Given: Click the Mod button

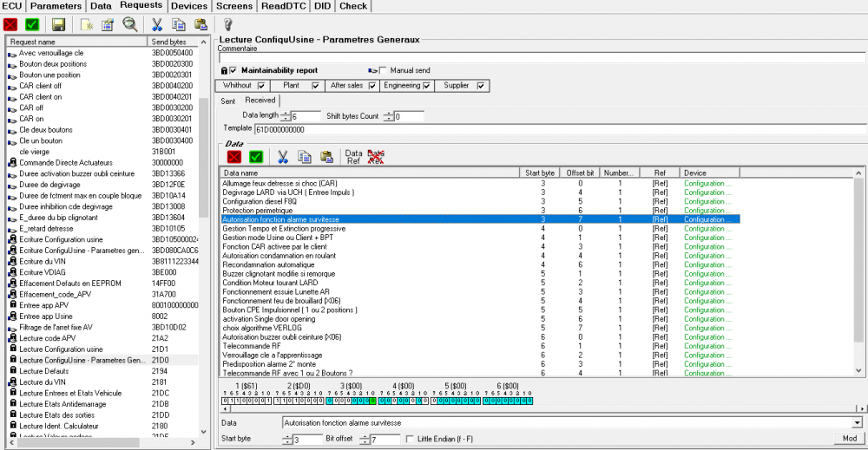Looking at the screenshot, I should [850, 439].
